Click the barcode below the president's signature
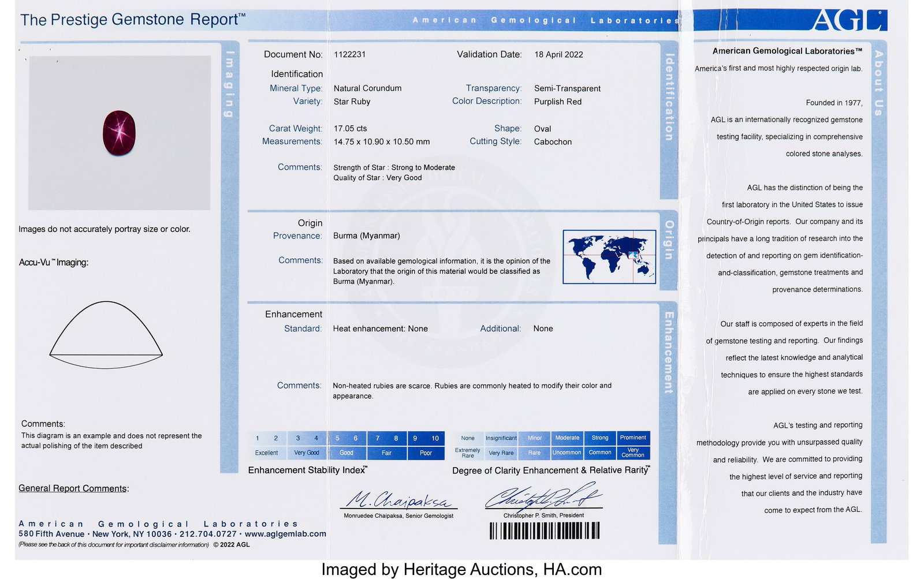 pyautogui.click(x=545, y=531)
